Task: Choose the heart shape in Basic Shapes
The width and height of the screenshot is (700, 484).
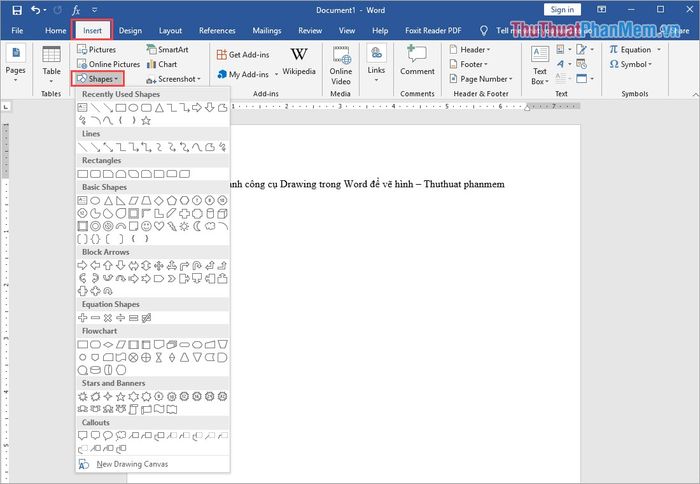Action: click(x=159, y=226)
